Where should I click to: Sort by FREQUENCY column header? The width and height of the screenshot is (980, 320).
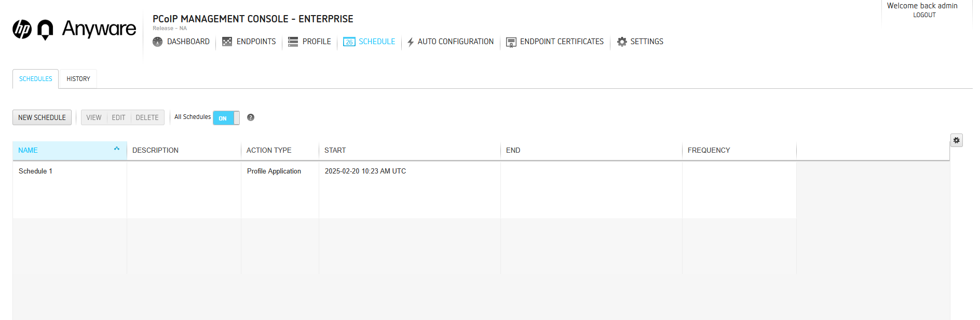coord(739,150)
